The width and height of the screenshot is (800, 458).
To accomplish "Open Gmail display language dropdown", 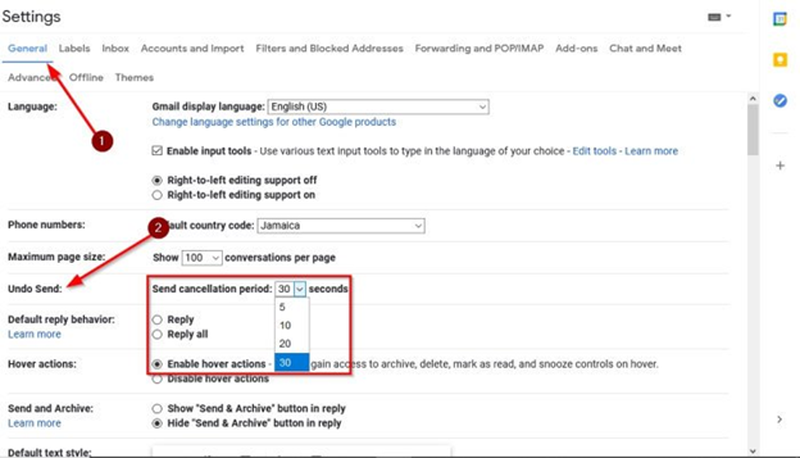I will [377, 106].
